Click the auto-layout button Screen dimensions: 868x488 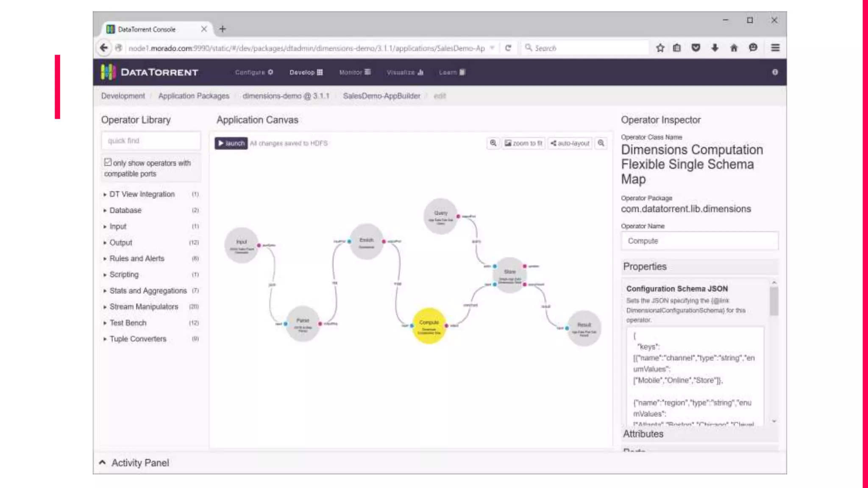(x=570, y=143)
